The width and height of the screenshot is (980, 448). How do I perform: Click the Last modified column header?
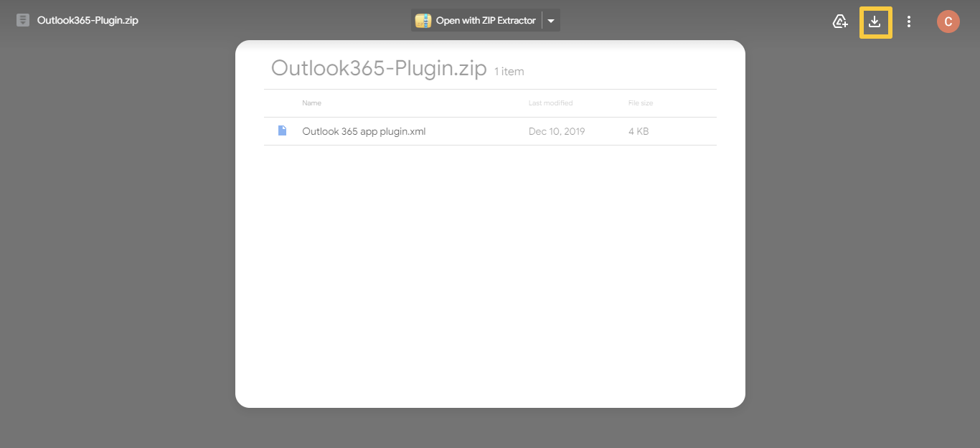[550, 103]
